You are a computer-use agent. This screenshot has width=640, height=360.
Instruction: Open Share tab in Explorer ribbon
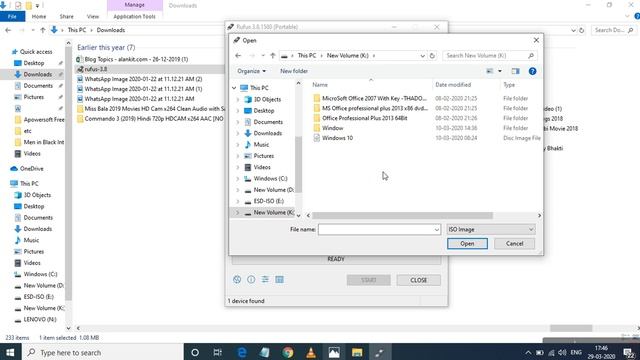click(67, 16)
